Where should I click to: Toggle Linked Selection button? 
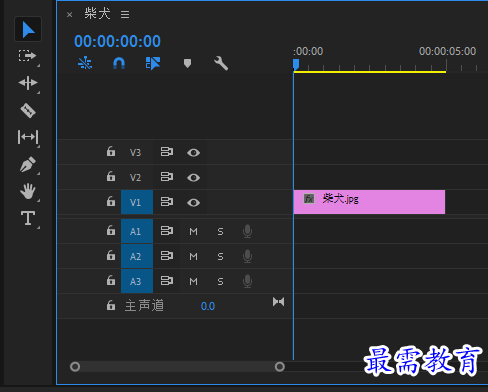153,63
